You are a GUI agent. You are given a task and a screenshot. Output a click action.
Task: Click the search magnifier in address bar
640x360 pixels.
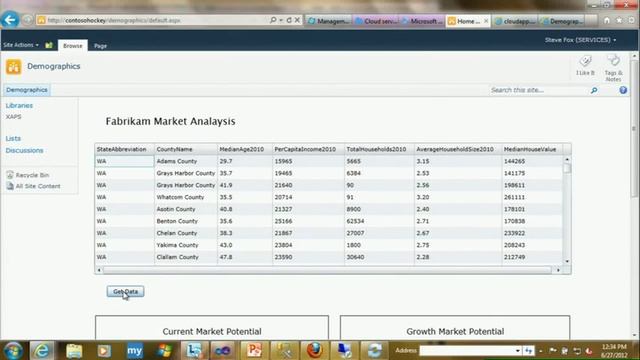pyautogui.click(x=273, y=20)
